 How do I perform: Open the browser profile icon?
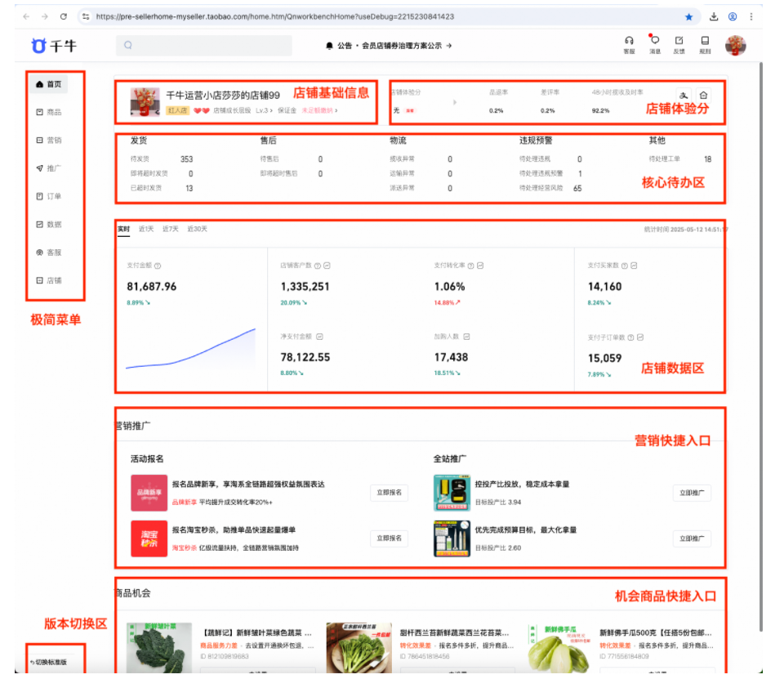[x=733, y=16]
